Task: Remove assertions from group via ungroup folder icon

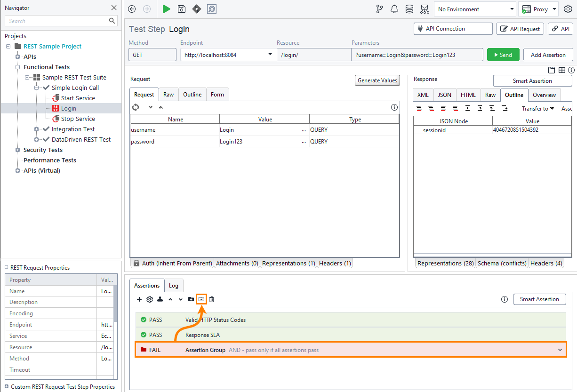Action: point(201,299)
